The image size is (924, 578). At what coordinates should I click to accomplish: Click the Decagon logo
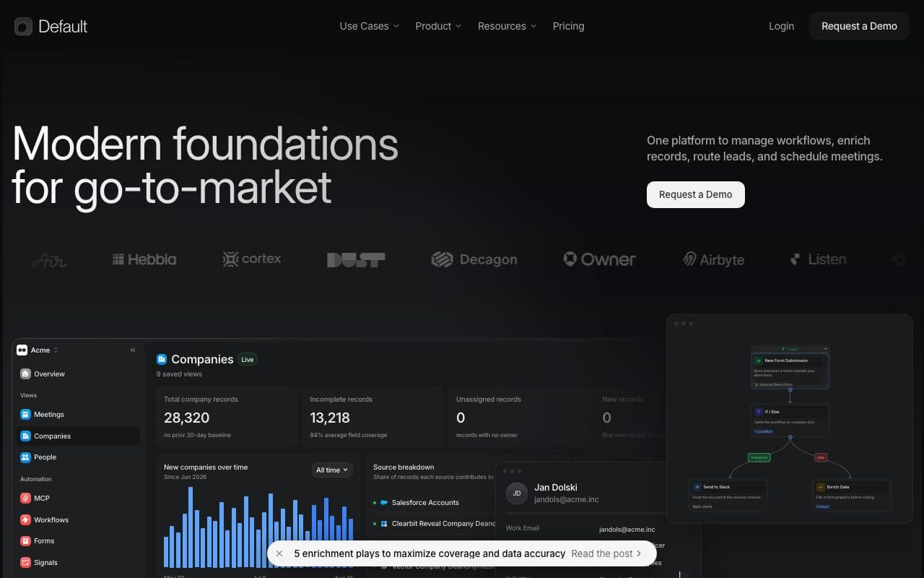pyautogui.click(x=474, y=259)
